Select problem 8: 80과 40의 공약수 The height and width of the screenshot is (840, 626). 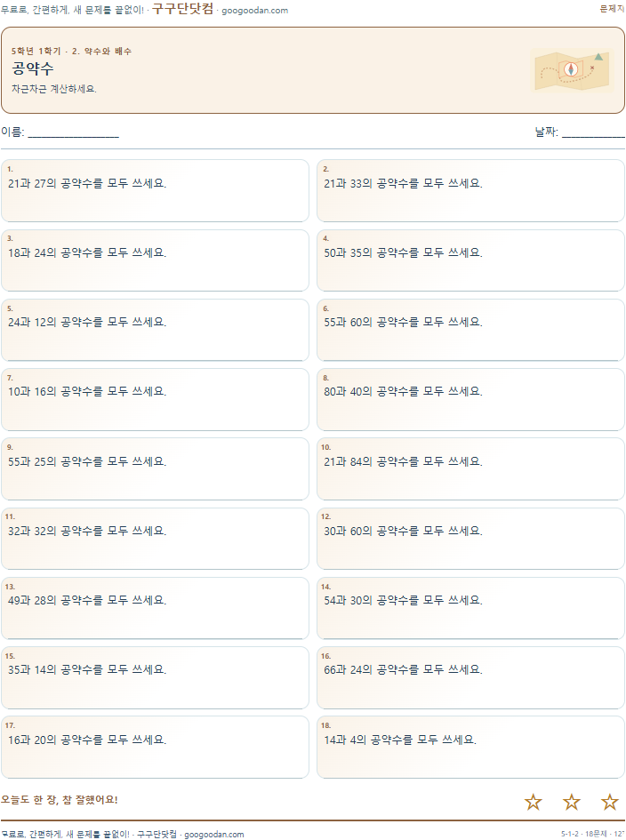tap(470, 399)
